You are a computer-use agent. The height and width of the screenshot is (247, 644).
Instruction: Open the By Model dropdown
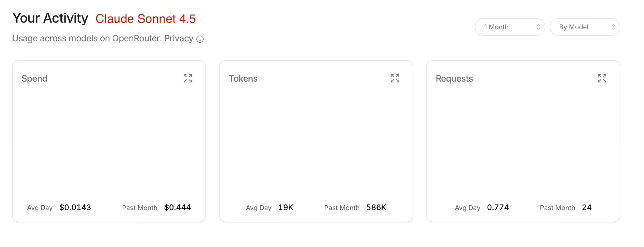[585, 27]
